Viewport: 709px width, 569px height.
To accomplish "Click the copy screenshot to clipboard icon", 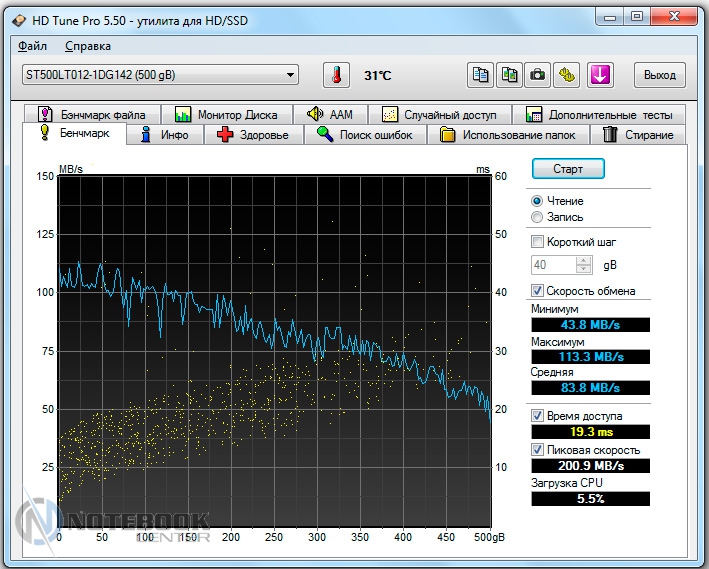I will pyautogui.click(x=510, y=75).
